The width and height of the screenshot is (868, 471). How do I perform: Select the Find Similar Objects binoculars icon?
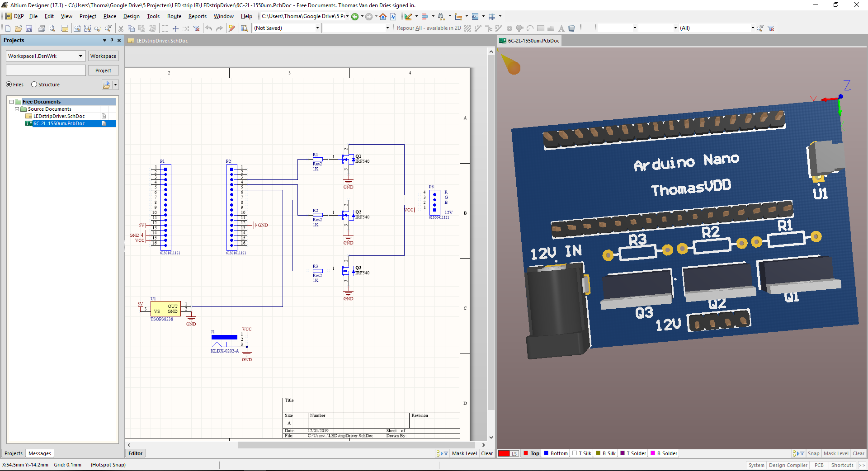click(x=442, y=16)
